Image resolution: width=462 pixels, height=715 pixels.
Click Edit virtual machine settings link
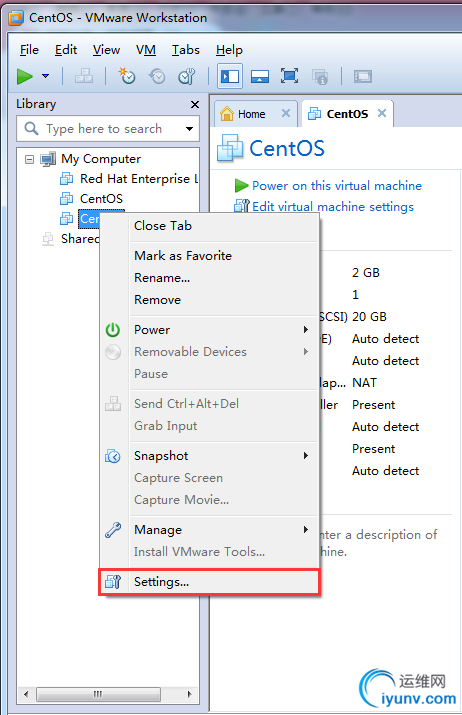click(333, 207)
